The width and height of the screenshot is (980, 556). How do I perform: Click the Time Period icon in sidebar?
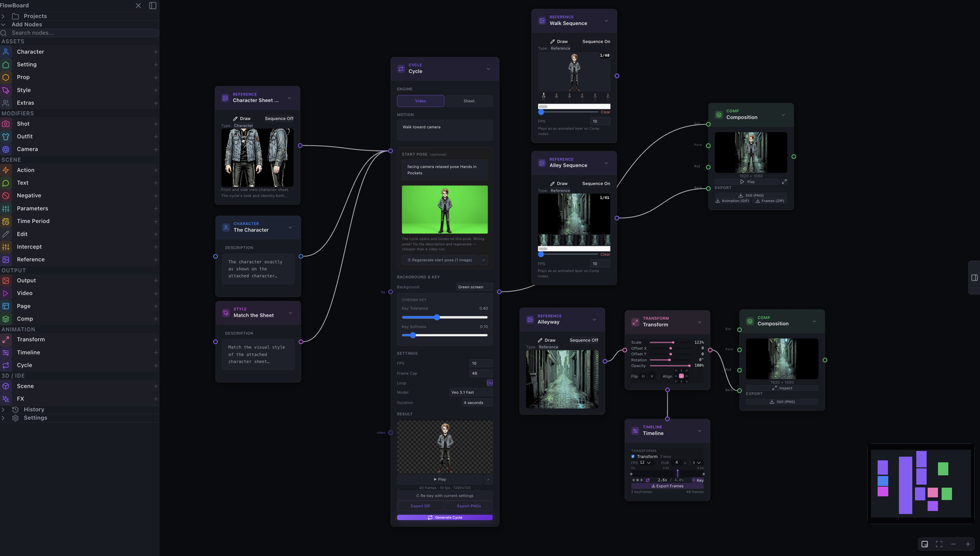pyautogui.click(x=6, y=221)
